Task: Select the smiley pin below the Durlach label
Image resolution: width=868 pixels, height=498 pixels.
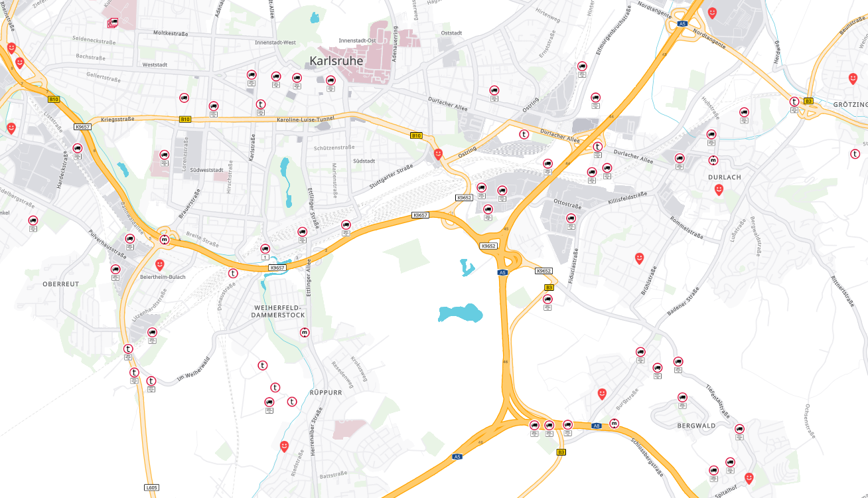Action: pos(718,189)
